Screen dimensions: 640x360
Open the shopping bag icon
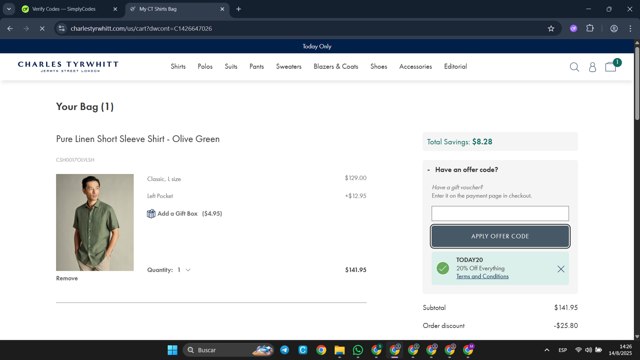[x=611, y=67]
